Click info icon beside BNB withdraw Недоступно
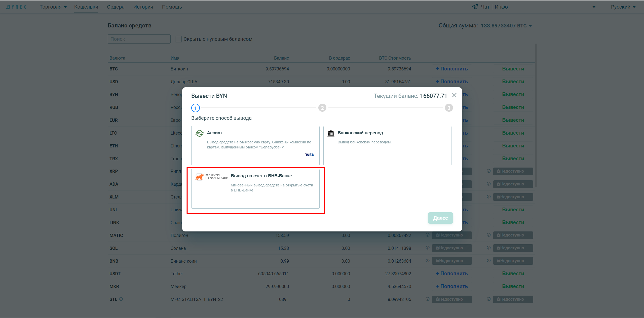Screen dimensions: 644x318 (x=488, y=260)
